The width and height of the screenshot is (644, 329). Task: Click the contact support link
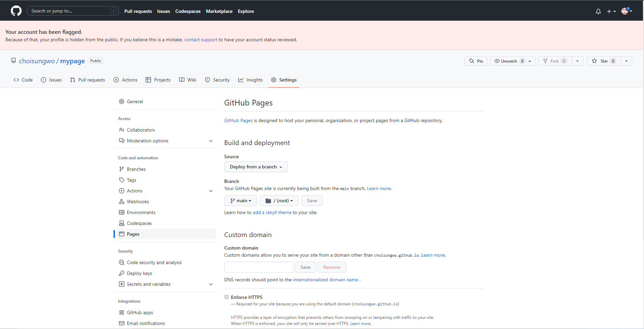201,40
